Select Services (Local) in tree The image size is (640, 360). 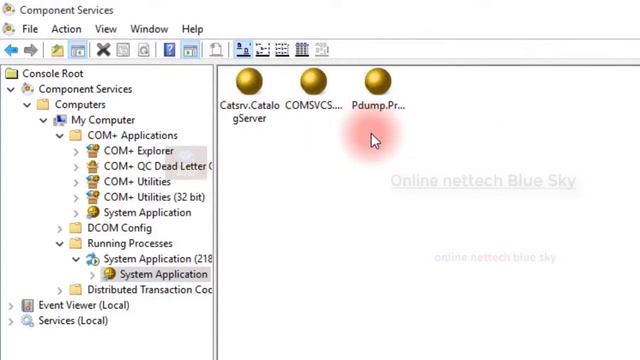click(73, 320)
